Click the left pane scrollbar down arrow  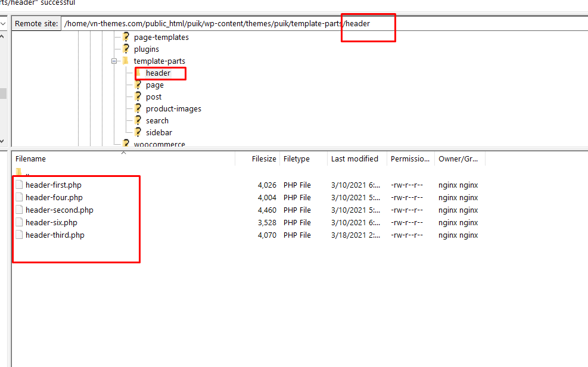pos(4,141)
